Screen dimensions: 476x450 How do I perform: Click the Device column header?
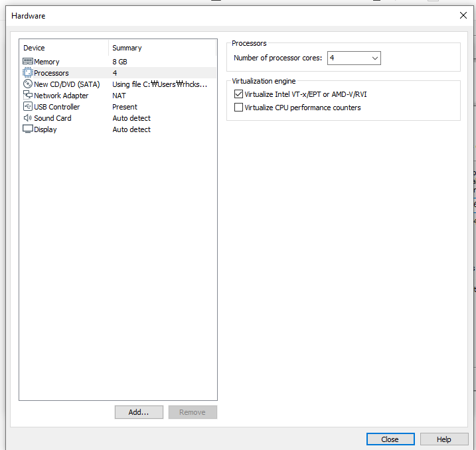pos(34,48)
